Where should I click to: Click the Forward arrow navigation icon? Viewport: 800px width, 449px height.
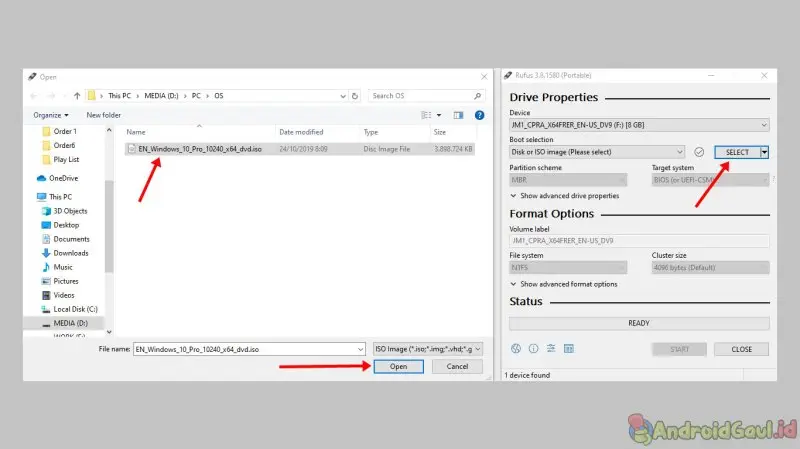click(51, 95)
